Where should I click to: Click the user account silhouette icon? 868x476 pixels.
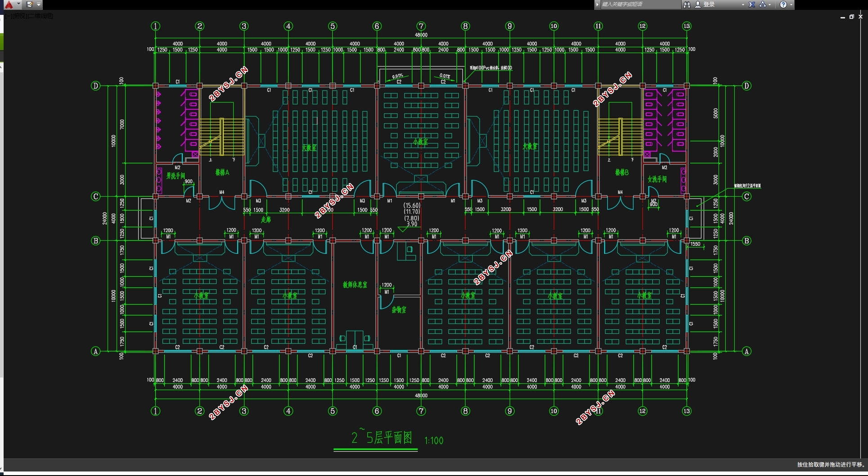698,4
